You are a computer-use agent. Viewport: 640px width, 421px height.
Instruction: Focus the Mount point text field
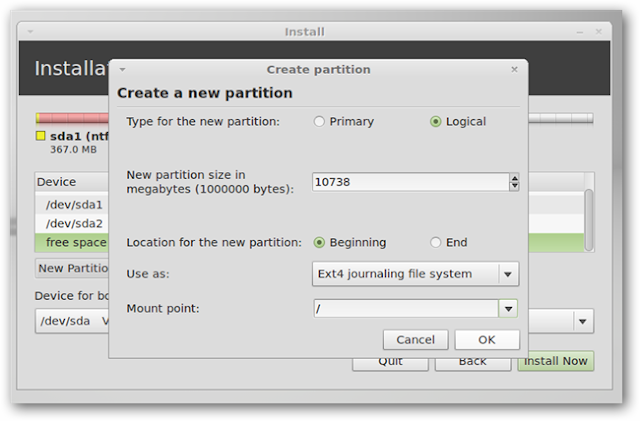point(404,309)
